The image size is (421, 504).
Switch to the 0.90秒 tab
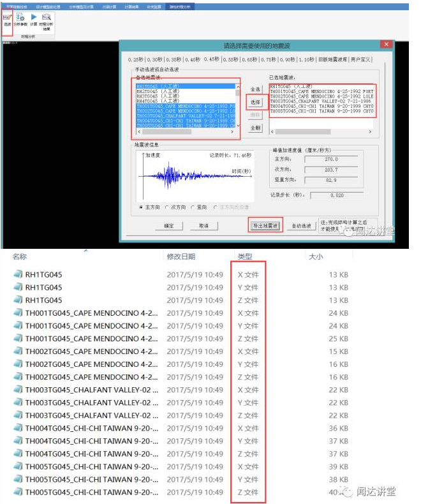coord(287,59)
